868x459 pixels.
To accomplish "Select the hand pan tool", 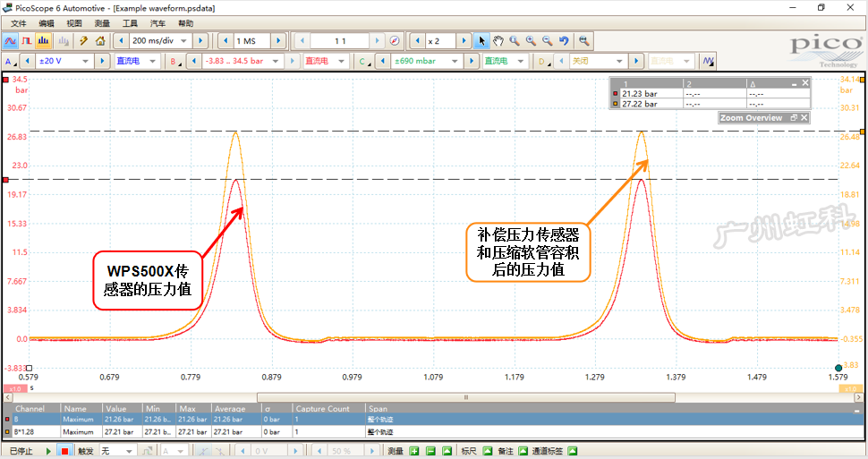I will (x=498, y=41).
